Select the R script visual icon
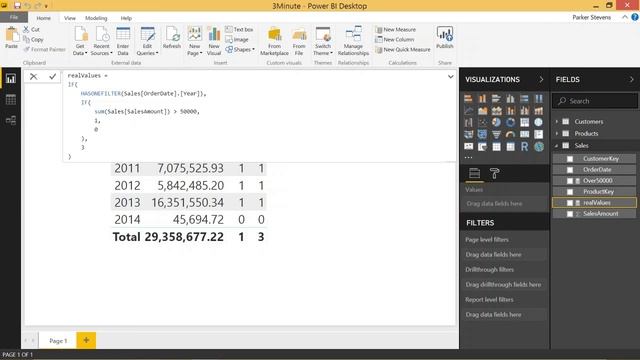This screenshot has width=640, height=360. coord(524,147)
